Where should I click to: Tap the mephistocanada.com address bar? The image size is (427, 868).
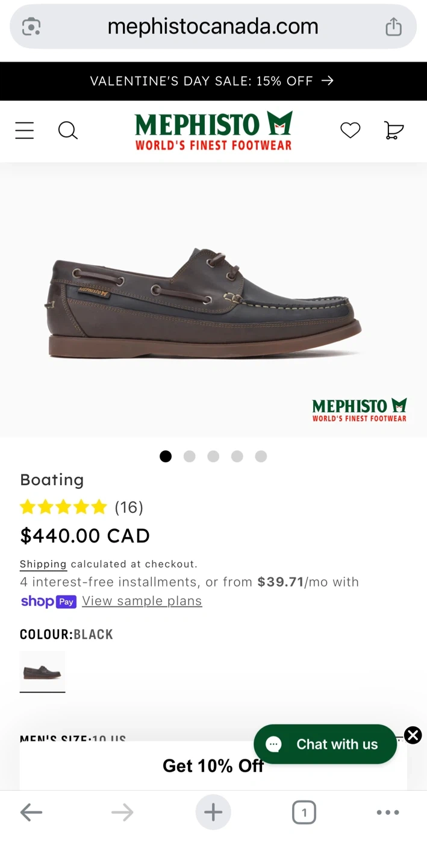tap(213, 27)
